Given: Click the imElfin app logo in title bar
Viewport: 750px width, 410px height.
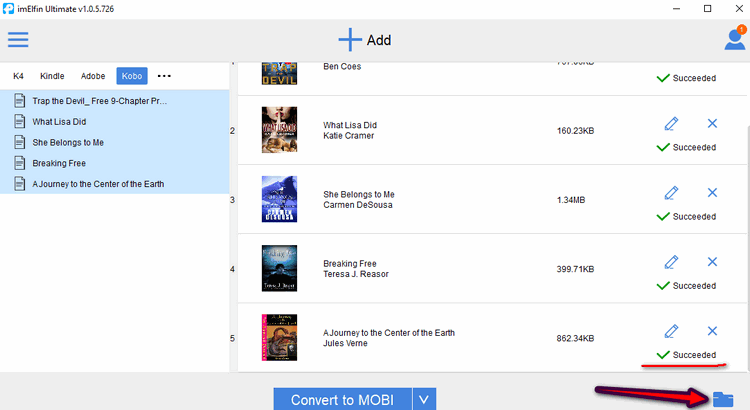Looking at the screenshot, I should (x=8, y=9).
